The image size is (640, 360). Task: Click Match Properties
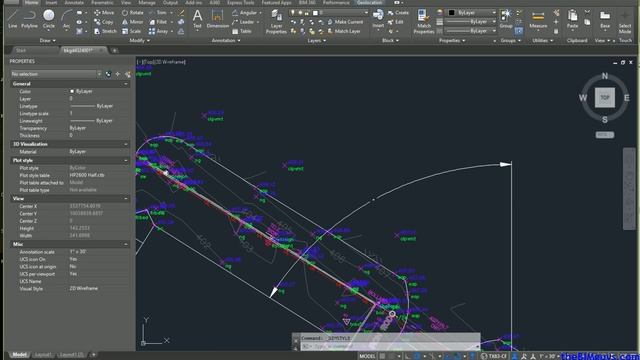(424, 22)
